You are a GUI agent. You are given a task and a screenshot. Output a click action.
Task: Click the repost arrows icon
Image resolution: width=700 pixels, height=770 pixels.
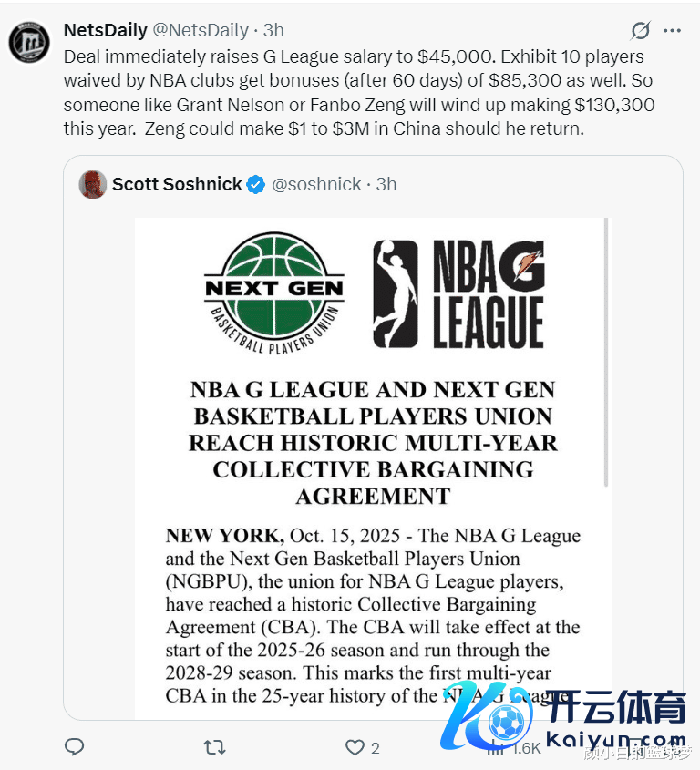click(x=215, y=747)
